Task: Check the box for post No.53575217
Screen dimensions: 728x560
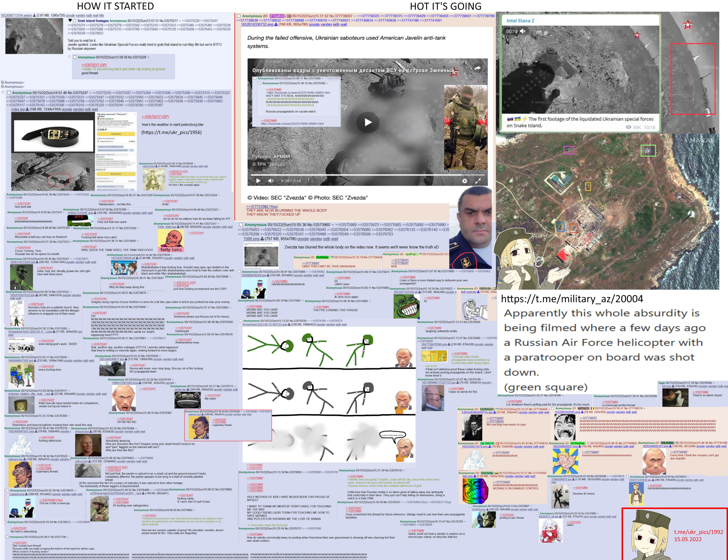Action: (x=74, y=21)
